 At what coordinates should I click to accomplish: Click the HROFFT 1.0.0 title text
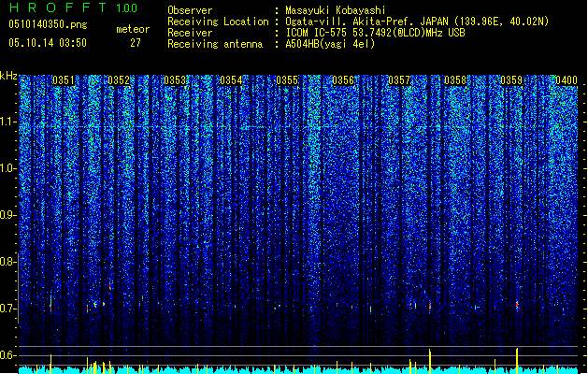[74, 7]
